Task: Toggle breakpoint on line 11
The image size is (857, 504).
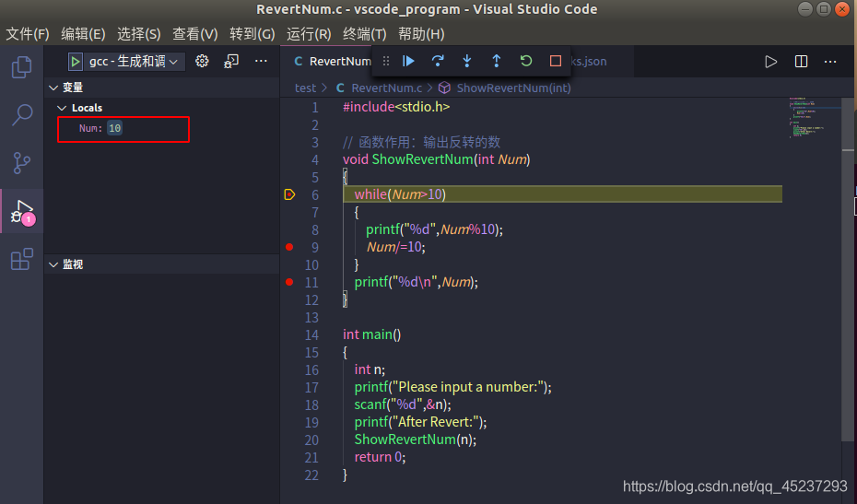Action: pyautogui.click(x=289, y=282)
